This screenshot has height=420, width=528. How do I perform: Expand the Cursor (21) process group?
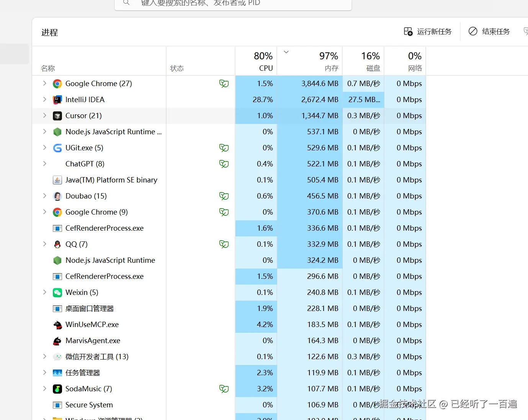click(x=44, y=116)
